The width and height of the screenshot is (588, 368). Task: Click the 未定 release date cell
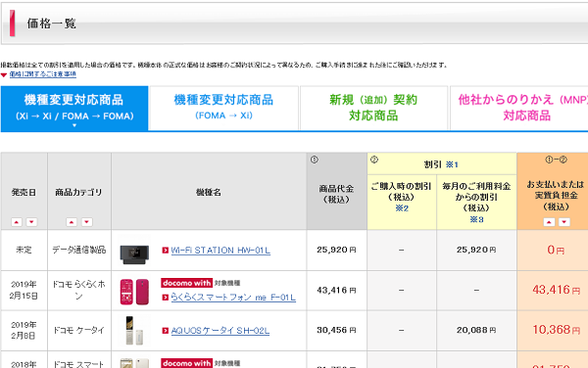tap(24, 250)
